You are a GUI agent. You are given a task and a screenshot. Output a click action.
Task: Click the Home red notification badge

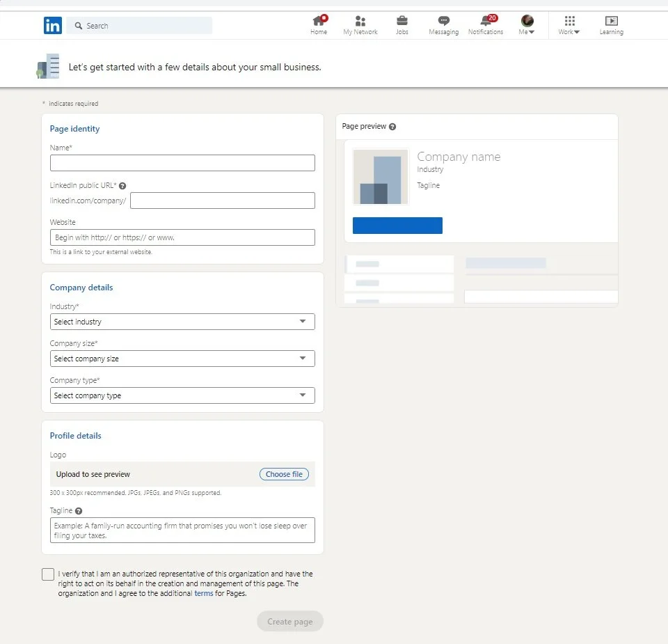tap(325, 18)
